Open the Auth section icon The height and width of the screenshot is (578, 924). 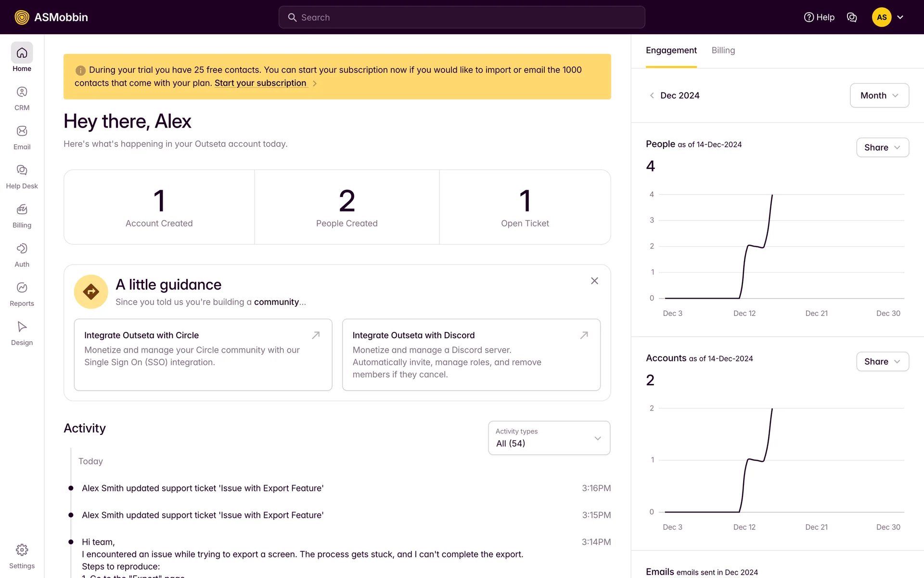coord(22,255)
